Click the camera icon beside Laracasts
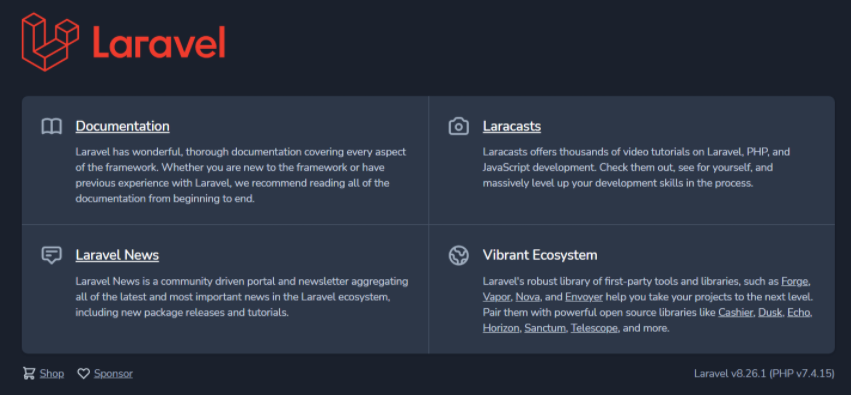 click(x=459, y=126)
